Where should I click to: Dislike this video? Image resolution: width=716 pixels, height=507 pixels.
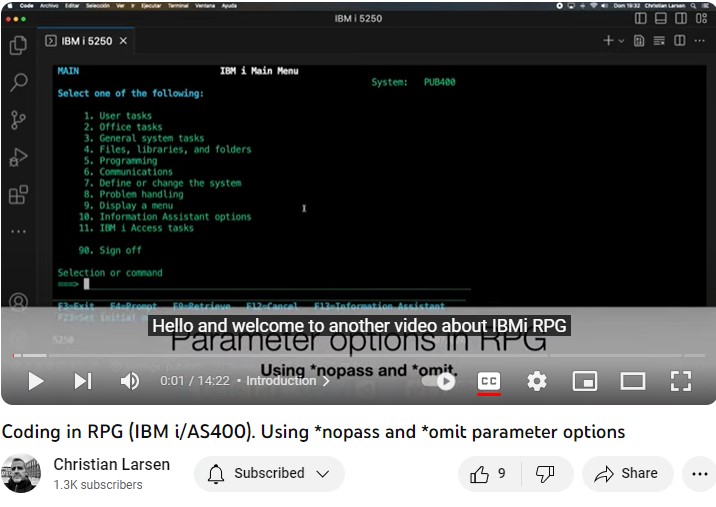[545, 474]
